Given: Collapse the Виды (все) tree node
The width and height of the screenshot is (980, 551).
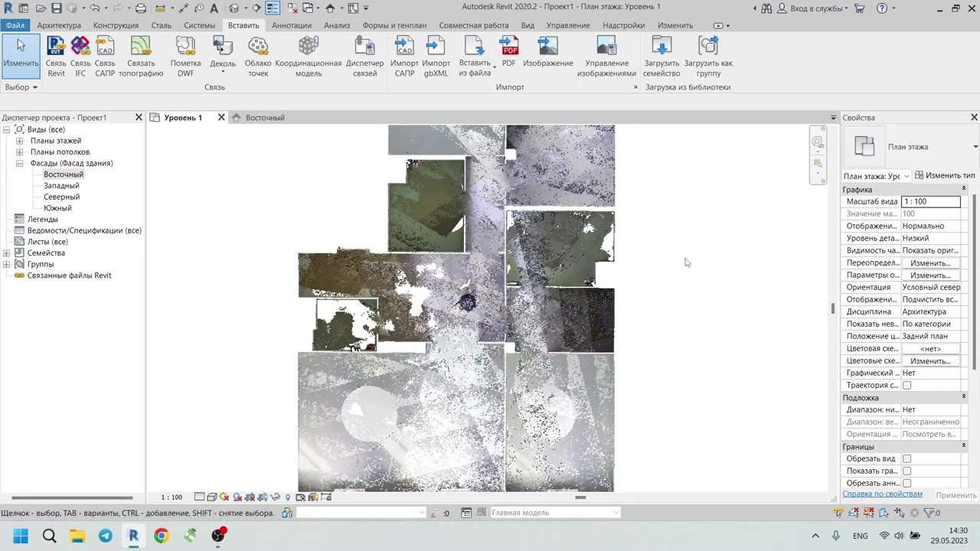Looking at the screenshot, I should pos(7,129).
